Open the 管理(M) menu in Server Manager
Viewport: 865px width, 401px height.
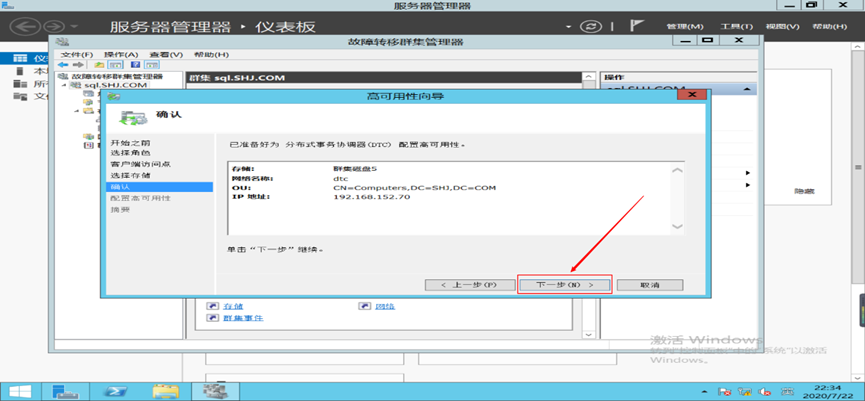click(685, 26)
